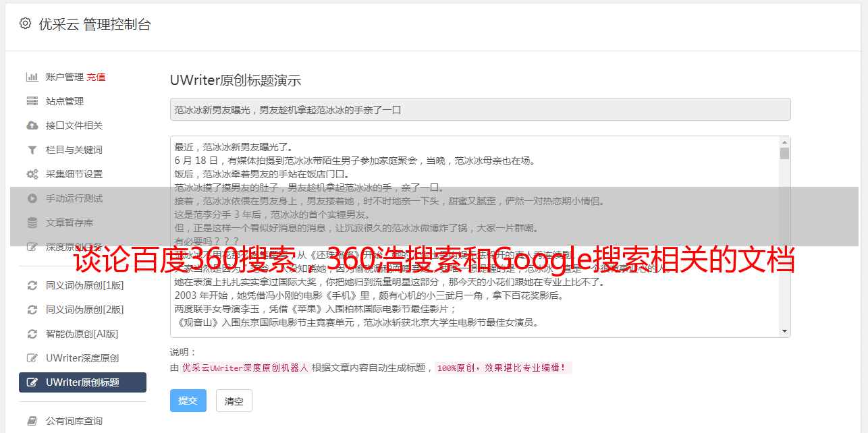868x433 pixels.
Task: Click the text area scroll up arrow
Action: click(x=784, y=142)
